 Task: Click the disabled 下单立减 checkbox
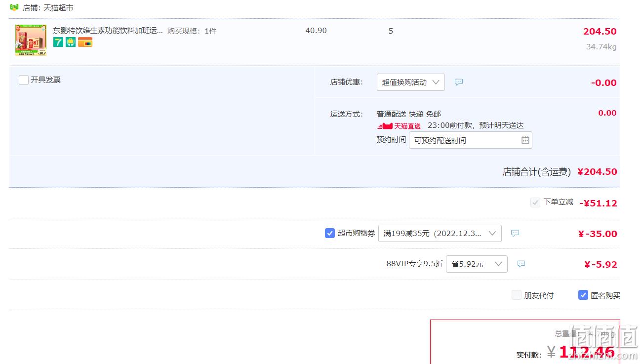[535, 202]
